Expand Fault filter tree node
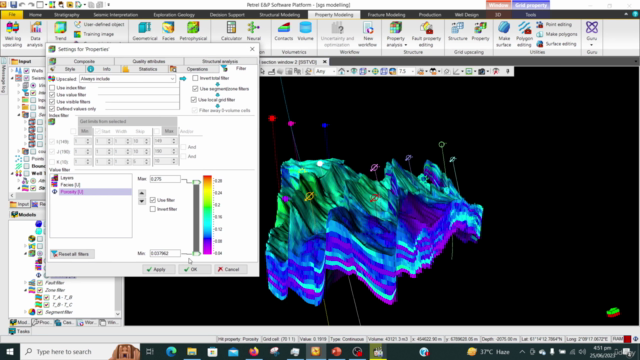The width and height of the screenshot is (640, 360). click(x=25, y=282)
